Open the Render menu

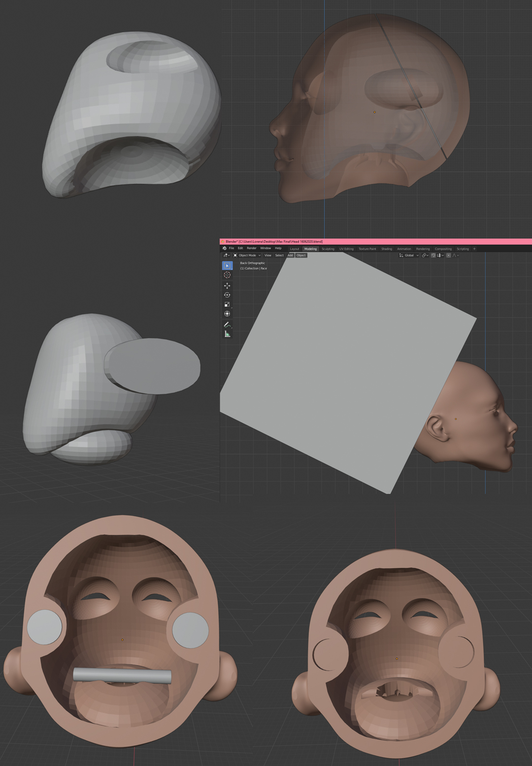pyautogui.click(x=252, y=248)
